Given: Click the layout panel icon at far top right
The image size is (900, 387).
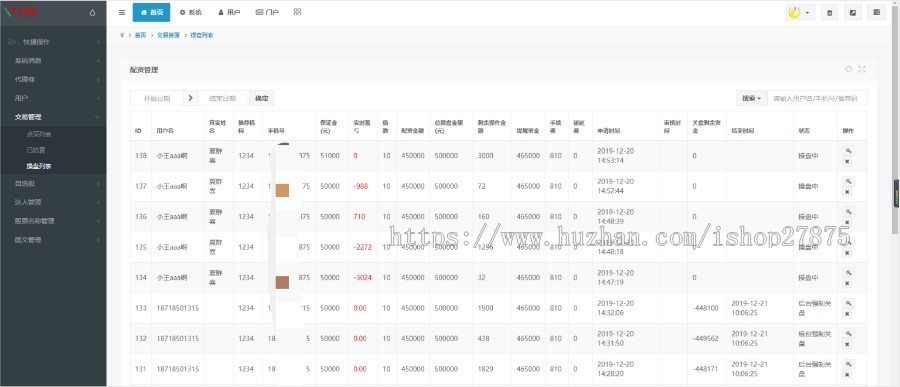Looking at the screenshot, I should [876, 13].
